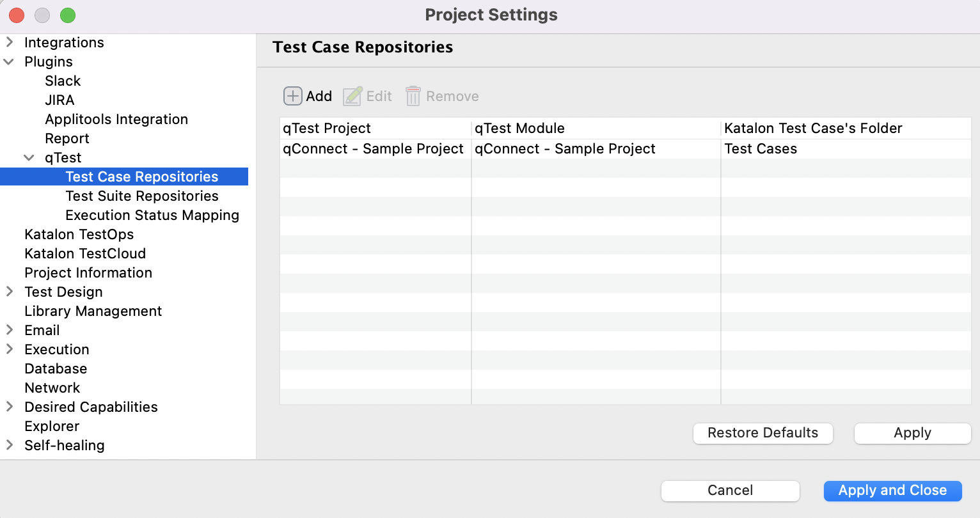Screen dimensions: 980x518
Task: Expand the Desired Capabilities section
Action: click(10, 407)
